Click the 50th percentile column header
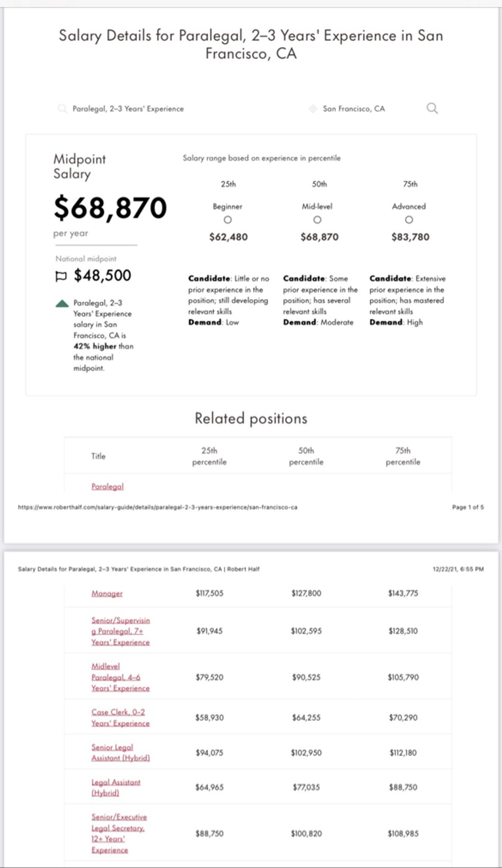This screenshot has height=868, width=502. (x=306, y=456)
